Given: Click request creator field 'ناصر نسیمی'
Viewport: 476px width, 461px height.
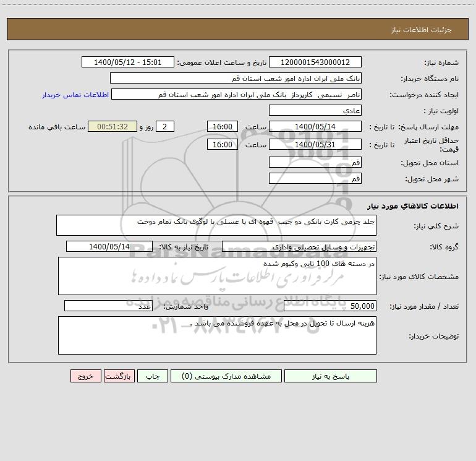Looking at the screenshot, I should [x=237, y=94].
